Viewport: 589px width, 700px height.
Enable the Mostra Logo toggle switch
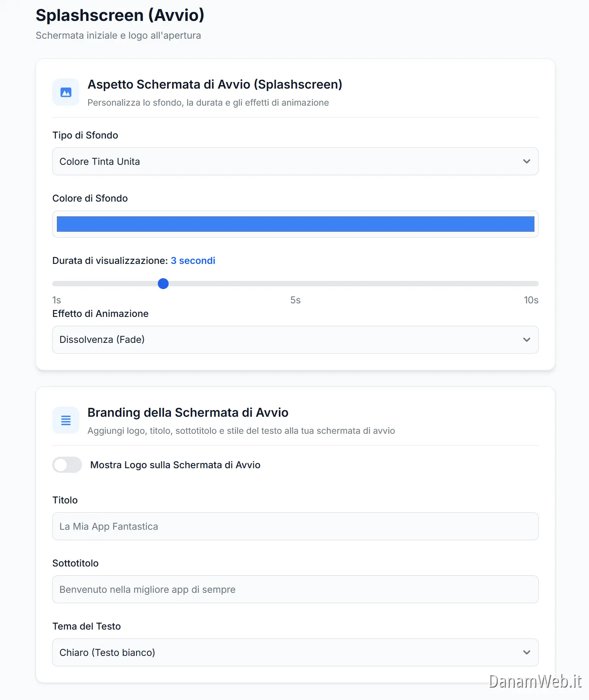(x=67, y=465)
